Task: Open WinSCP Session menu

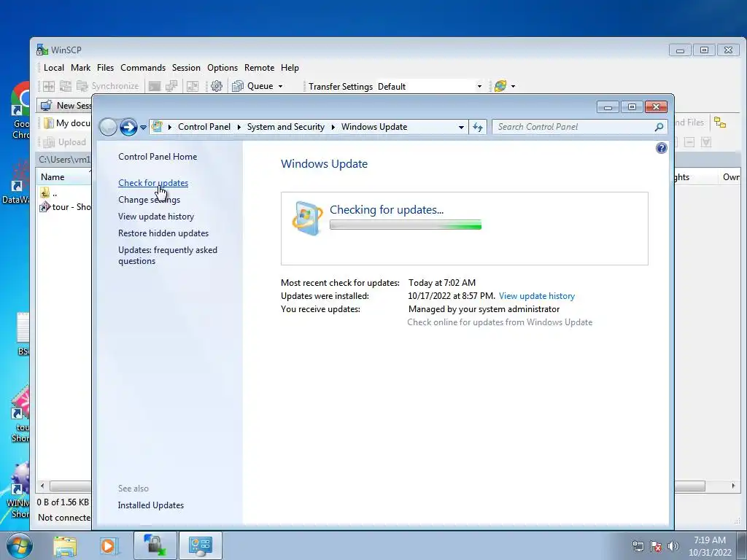Action: 186,68
